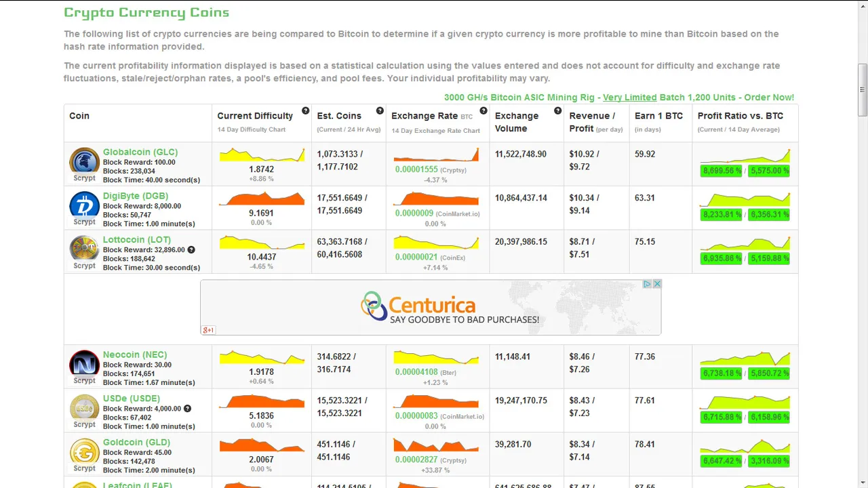
Task: Open USDe (USDE) coin link
Action: (x=132, y=399)
